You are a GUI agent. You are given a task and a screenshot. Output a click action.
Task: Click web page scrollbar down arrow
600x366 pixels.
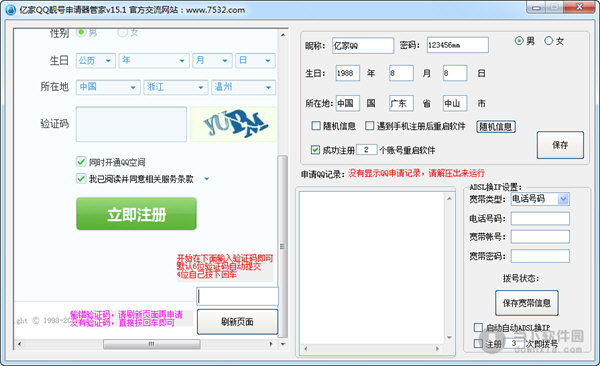point(283,344)
